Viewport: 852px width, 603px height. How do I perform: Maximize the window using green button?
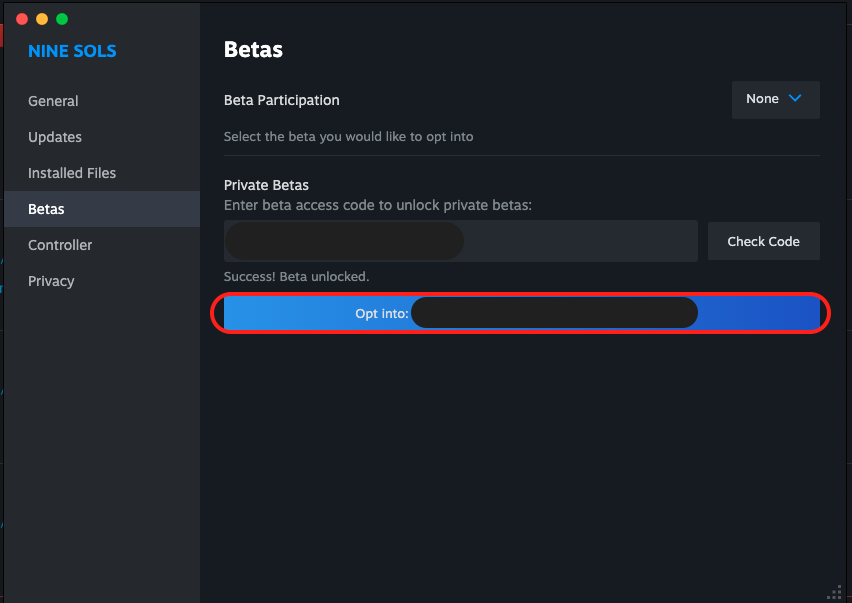pyautogui.click(x=62, y=19)
